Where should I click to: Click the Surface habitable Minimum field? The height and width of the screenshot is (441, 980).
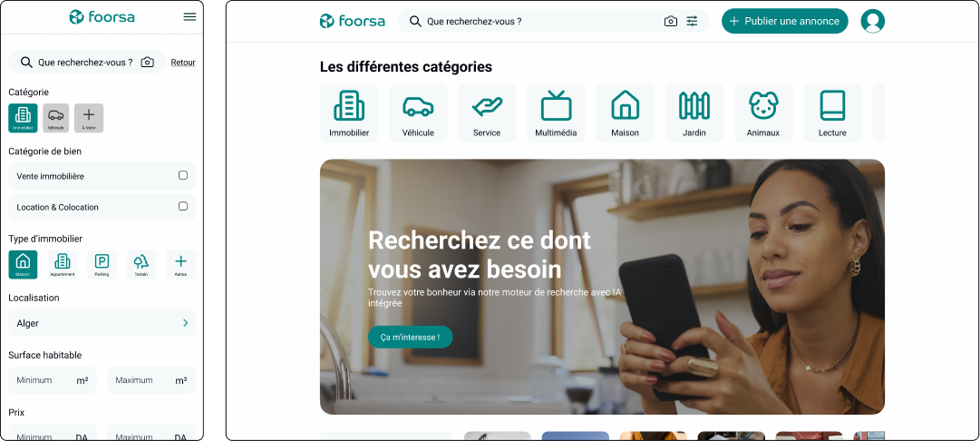click(53, 380)
